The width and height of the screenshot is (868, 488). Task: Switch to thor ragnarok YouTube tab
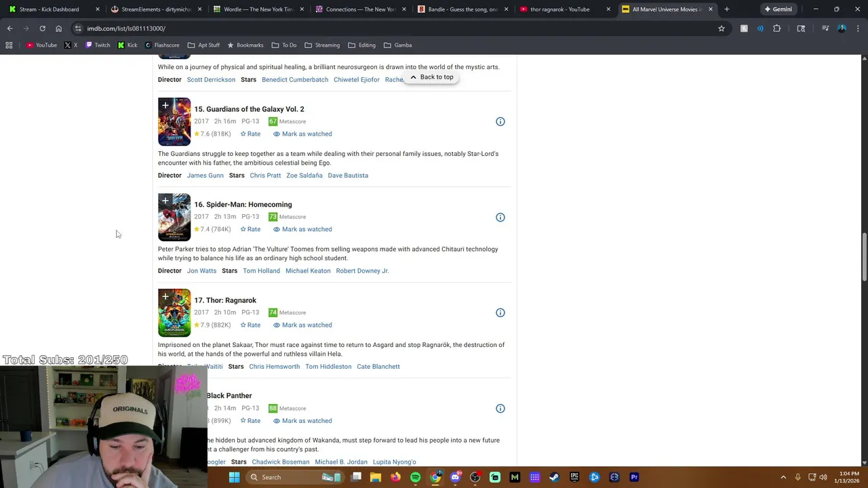tap(565, 9)
